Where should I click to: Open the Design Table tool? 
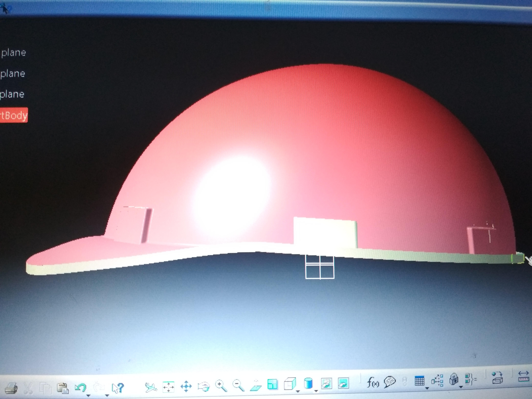(x=419, y=381)
